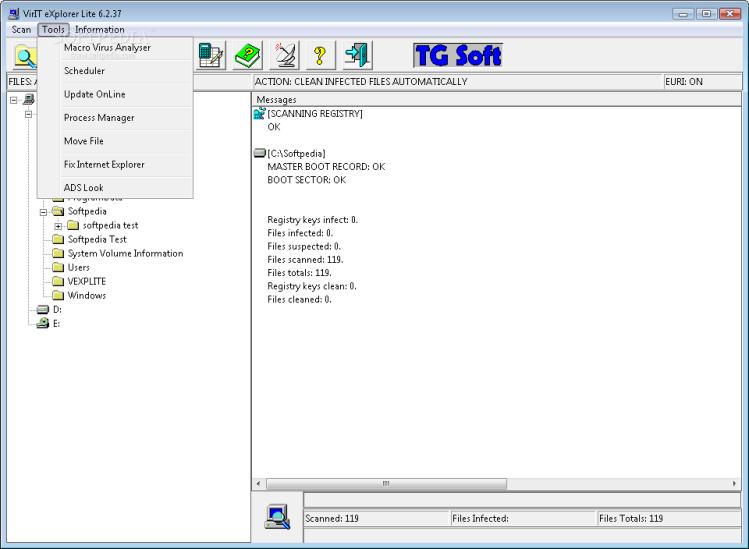Click the computer icon in the tree root
Image resolution: width=749 pixels, height=549 pixels.
pyautogui.click(x=29, y=100)
